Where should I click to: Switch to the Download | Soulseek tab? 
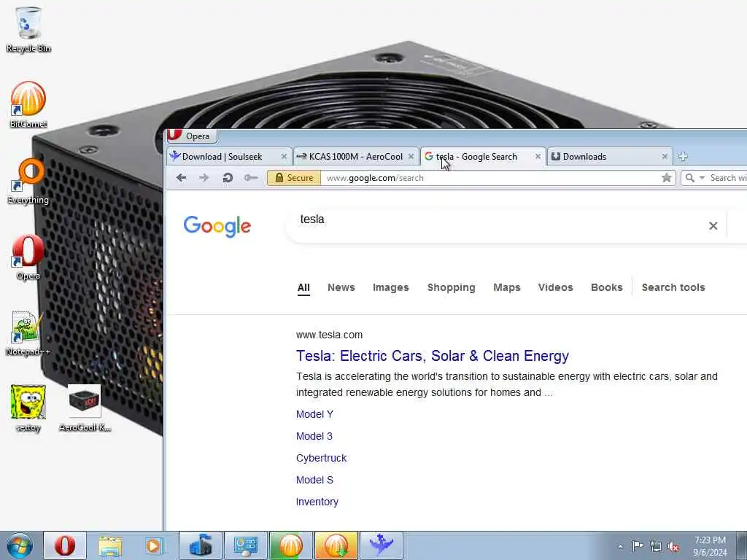(222, 157)
